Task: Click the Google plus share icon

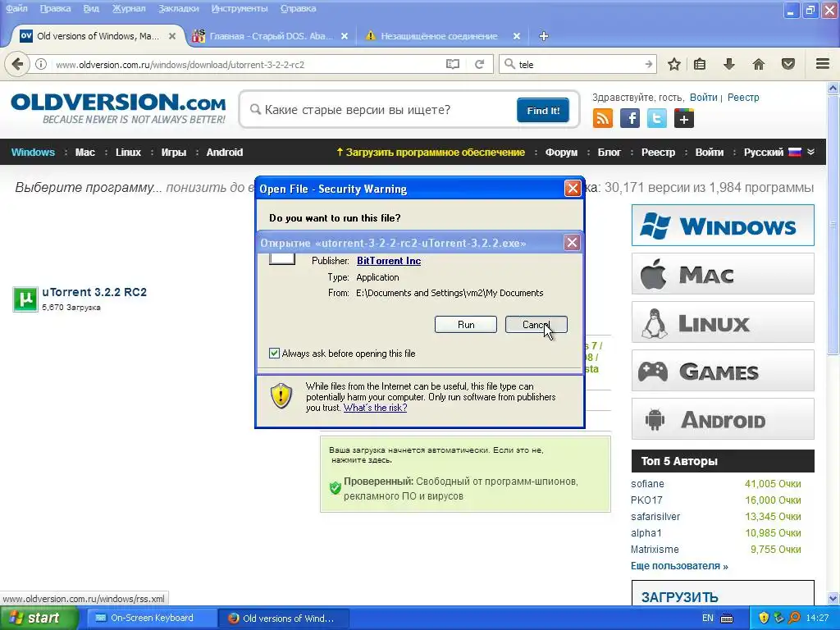Action: (683, 118)
